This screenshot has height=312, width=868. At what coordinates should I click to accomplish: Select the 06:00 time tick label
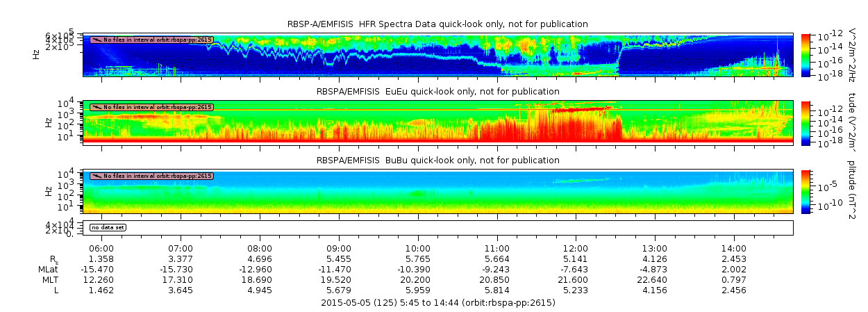point(101,248)
